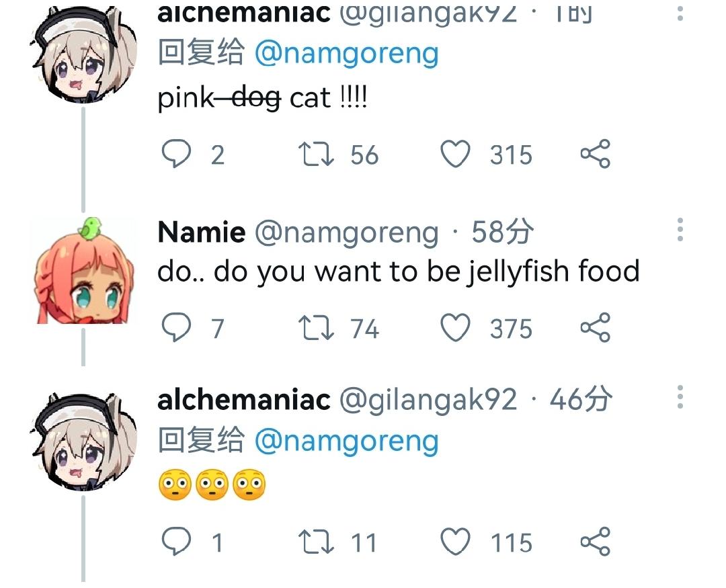Open @namgoreng mention in the emoji reply
The width and height of the screenshot is (726, 588).
tap(346, 440)
